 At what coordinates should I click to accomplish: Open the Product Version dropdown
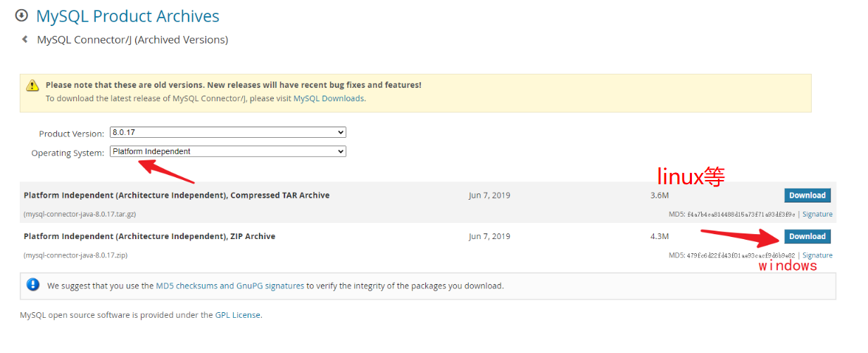(x=228, y=132)
